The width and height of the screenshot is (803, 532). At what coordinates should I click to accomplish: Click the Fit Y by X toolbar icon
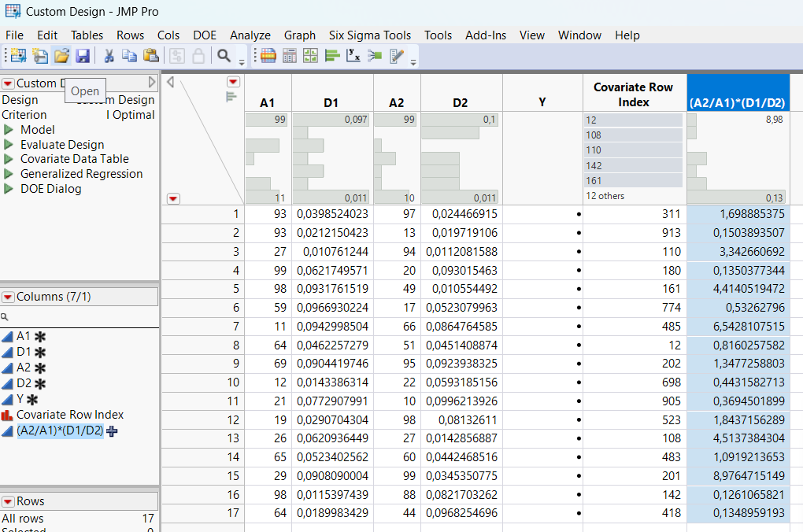(x=353, y=56)
